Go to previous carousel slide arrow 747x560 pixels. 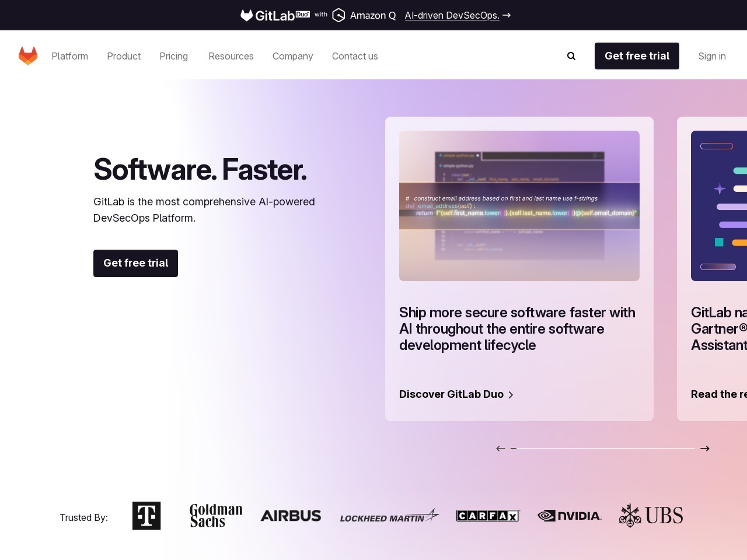pos(501,449)
